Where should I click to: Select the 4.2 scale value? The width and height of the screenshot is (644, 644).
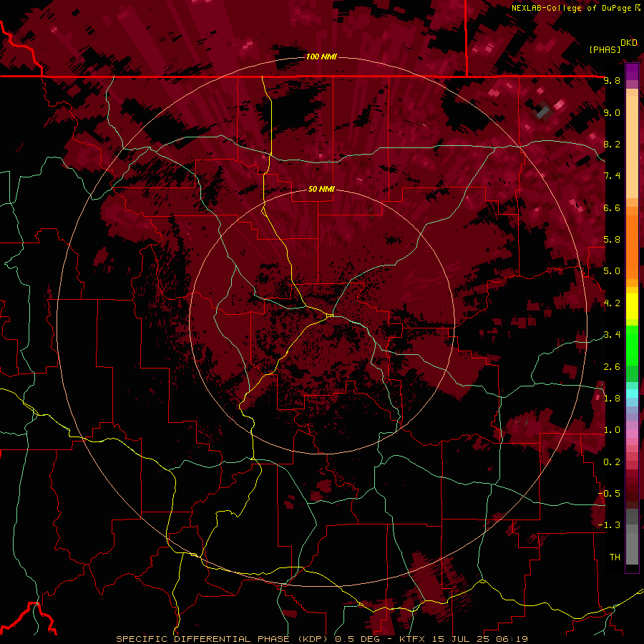click(x=612, y=303)
